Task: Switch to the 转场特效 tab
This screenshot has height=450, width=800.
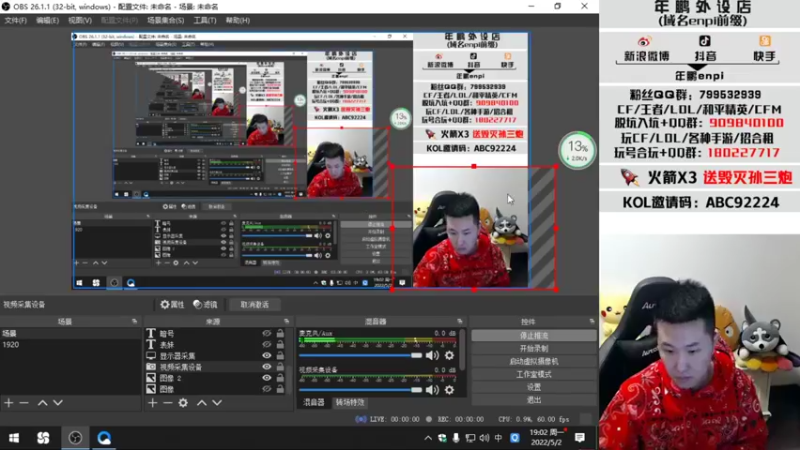Action: pos(349,403)
